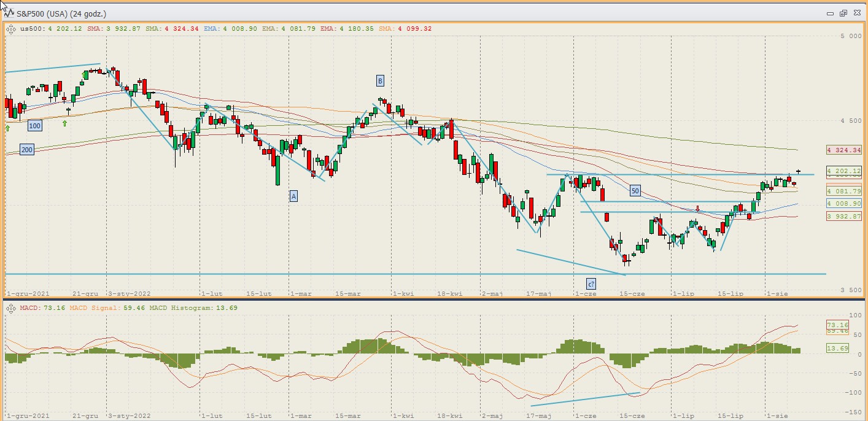This screenshot has height=421, width=868.
Task: Select the green up arrow above the 200 label
Action: (x=7, y=128)
